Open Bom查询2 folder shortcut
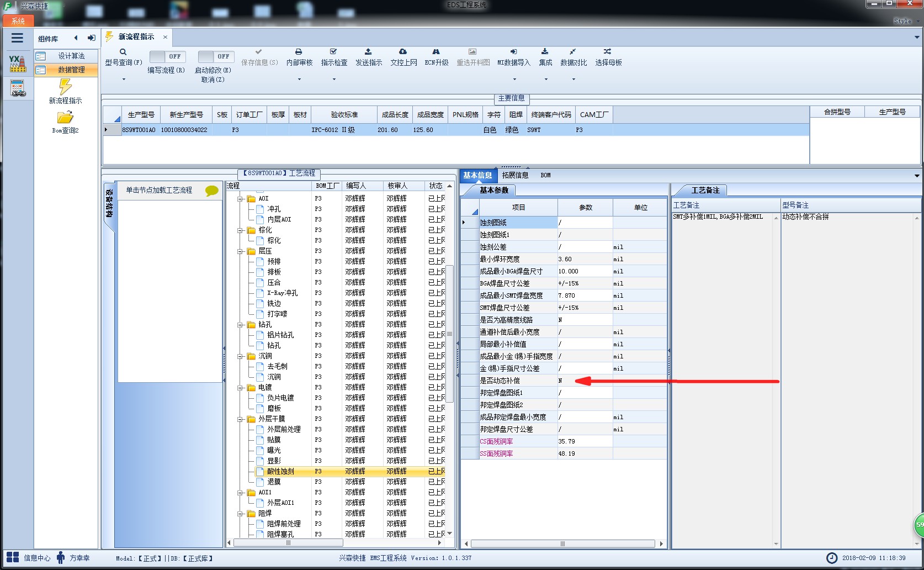924x570 pixels. (65, 122)
